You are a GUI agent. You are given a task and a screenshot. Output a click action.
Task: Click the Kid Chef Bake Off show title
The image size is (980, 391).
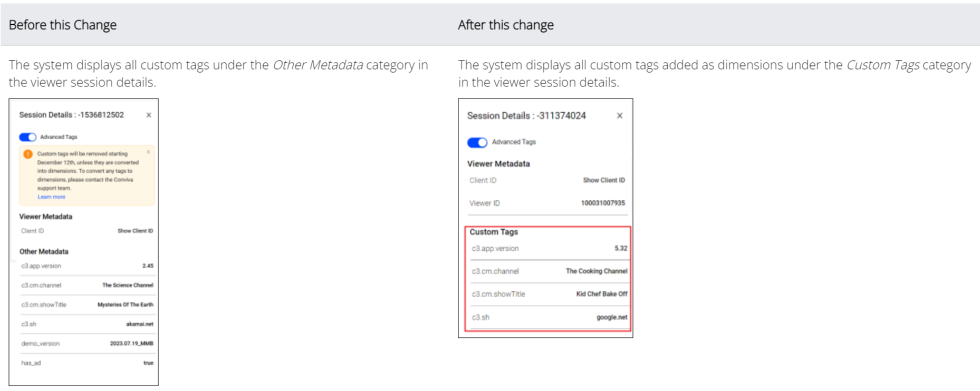(x=601, y=294)
